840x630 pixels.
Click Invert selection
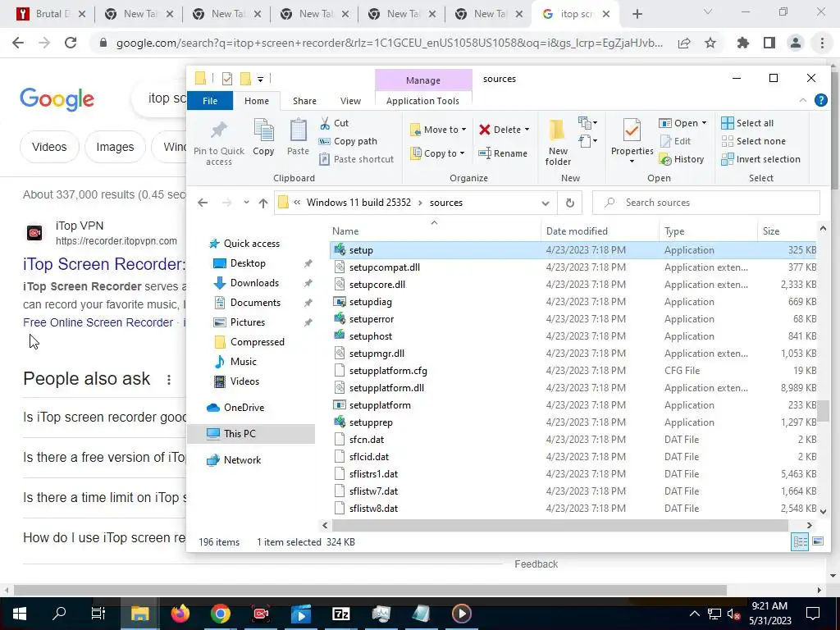click(x=760, y=159)
